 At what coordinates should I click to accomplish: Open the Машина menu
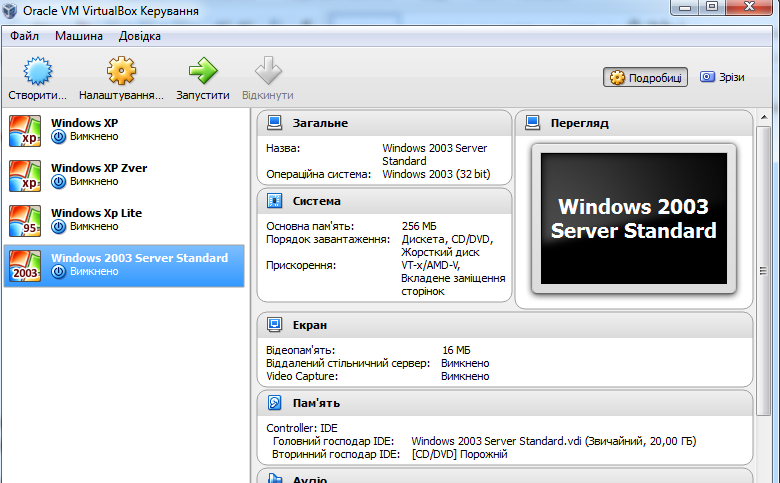79,36
